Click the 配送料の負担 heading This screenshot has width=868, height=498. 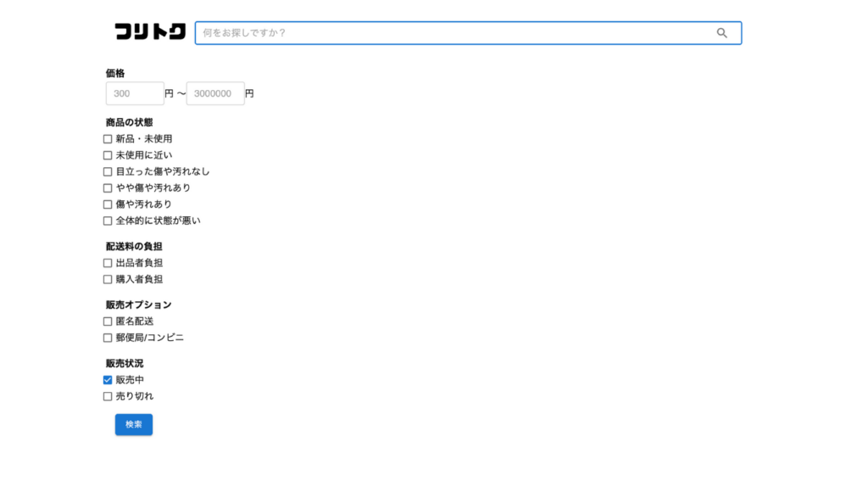[134, 247]
